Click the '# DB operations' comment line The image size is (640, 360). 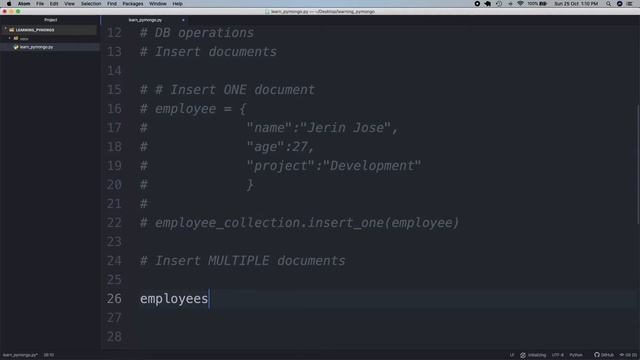click(x=197, y=33)
